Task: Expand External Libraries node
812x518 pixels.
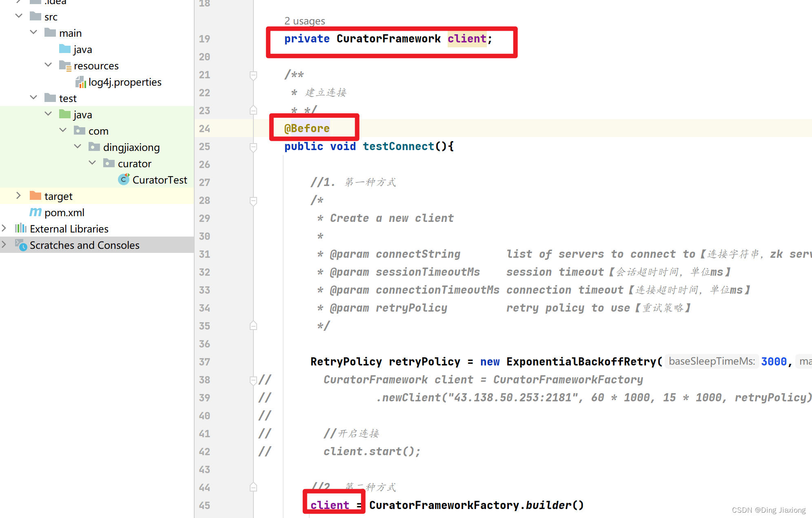Action: [x=4, y=228]
